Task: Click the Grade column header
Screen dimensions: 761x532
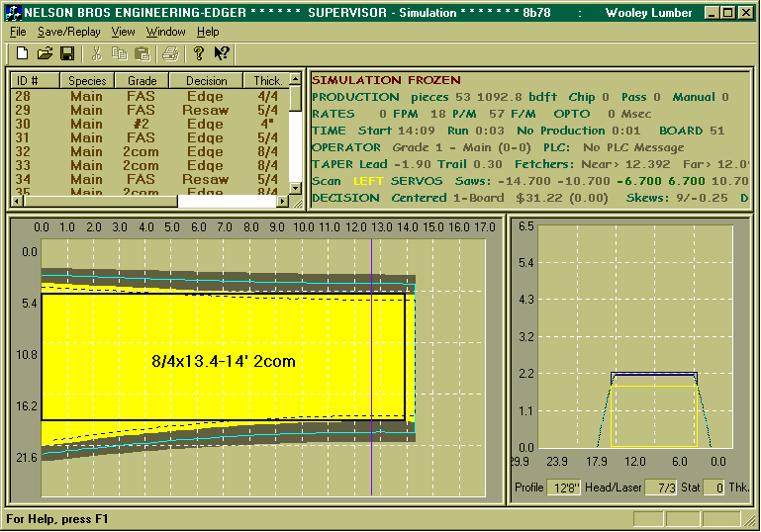Action: 142,81
